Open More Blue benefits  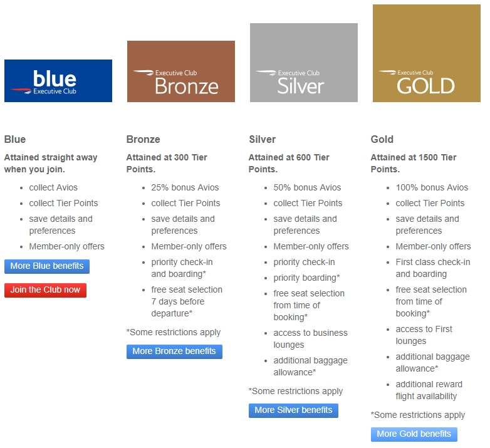(x=47, y=266)
